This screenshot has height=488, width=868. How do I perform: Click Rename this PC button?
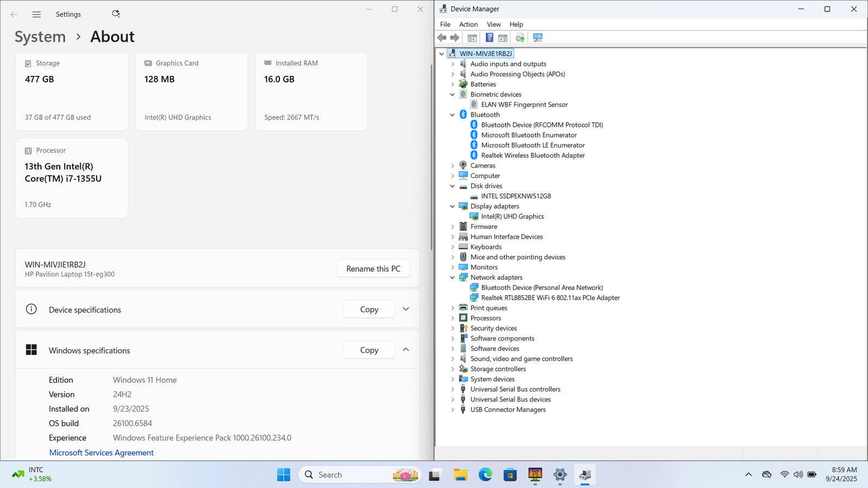click(x=373, y=269)
